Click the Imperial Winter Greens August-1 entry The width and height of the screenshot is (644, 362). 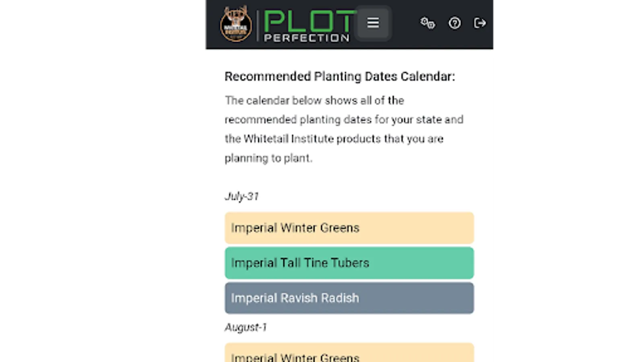(349, 354)
